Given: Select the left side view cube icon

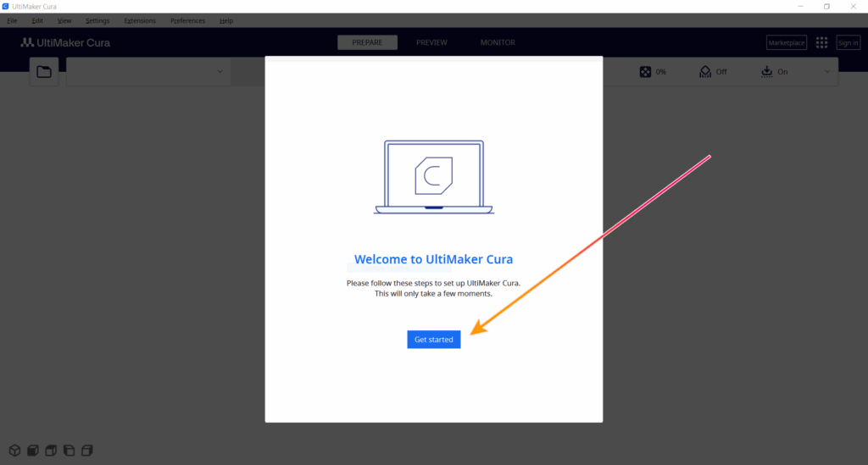Looking at the screenshot, I should coord(70,450).
